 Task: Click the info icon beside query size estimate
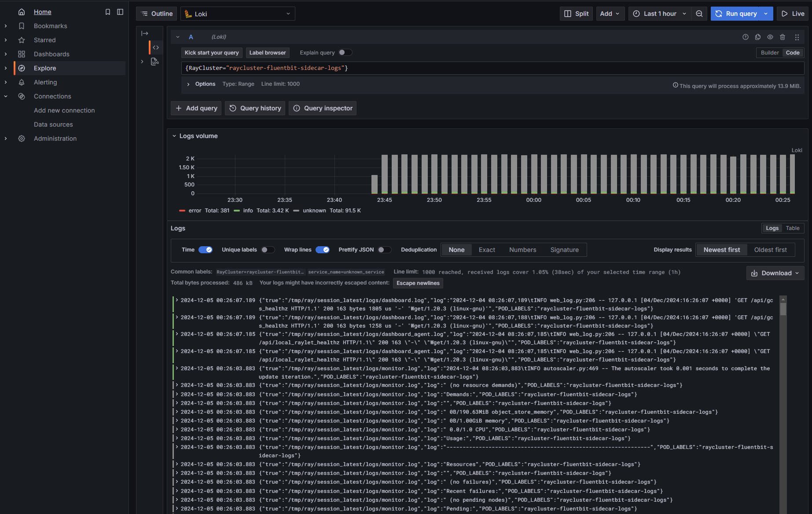pyautogui.click(x=676, y=85)
